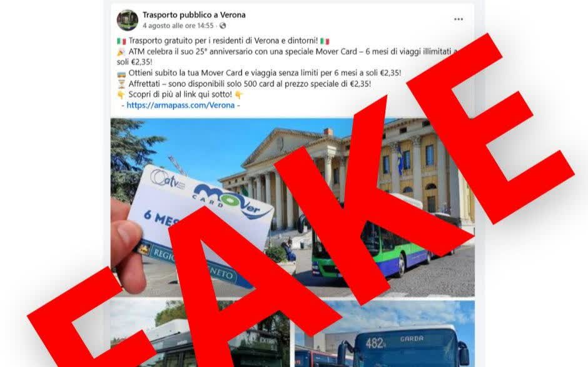Open the Trasporto pubblico a Verona page name
588x367 pixels.
click(x=194, y=15)
